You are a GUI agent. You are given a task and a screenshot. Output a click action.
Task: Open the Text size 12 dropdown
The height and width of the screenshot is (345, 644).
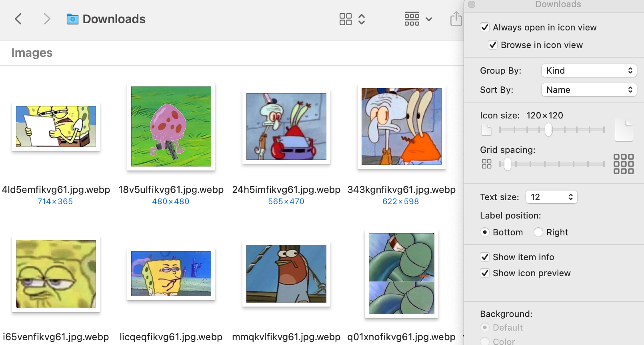pos(551,197)
